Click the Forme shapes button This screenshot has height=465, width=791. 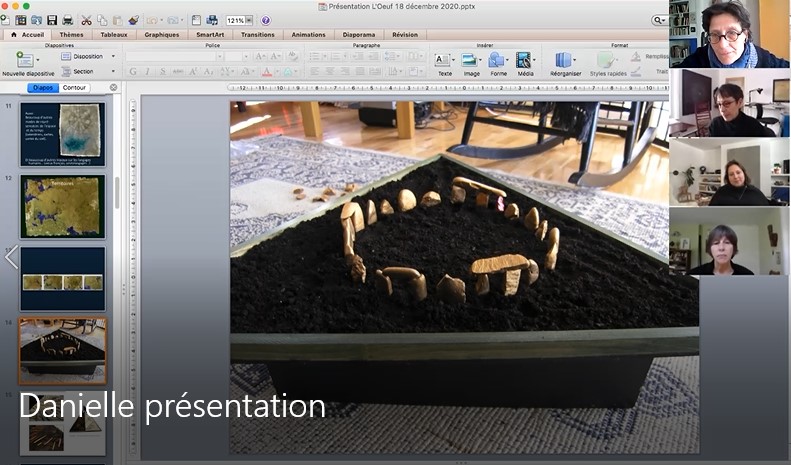coord(497,61)
